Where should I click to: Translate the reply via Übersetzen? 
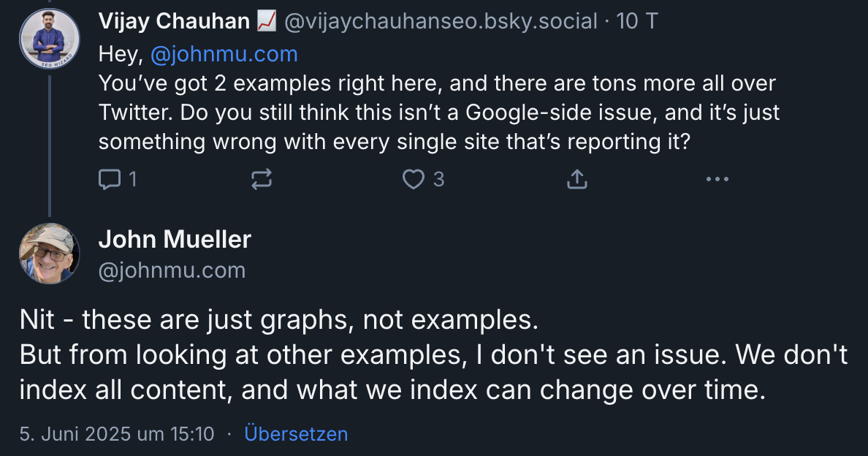pyautogui.click(x=296, y=434)
